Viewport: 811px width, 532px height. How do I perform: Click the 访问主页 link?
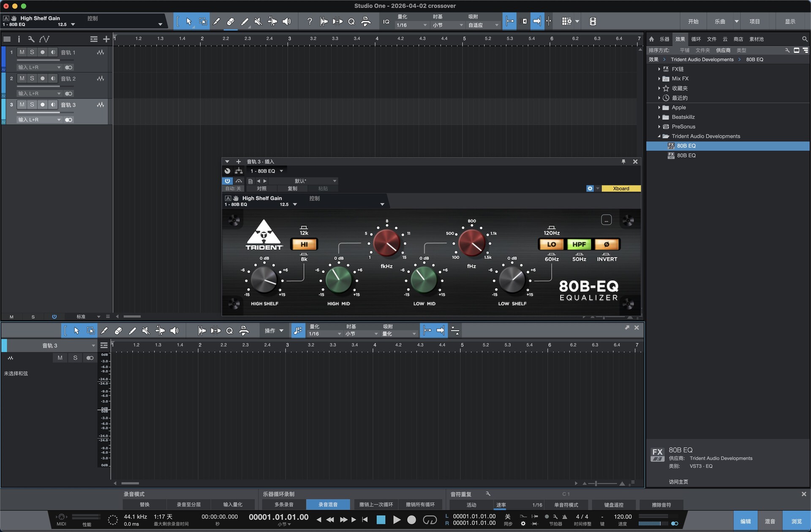(678, 482)
